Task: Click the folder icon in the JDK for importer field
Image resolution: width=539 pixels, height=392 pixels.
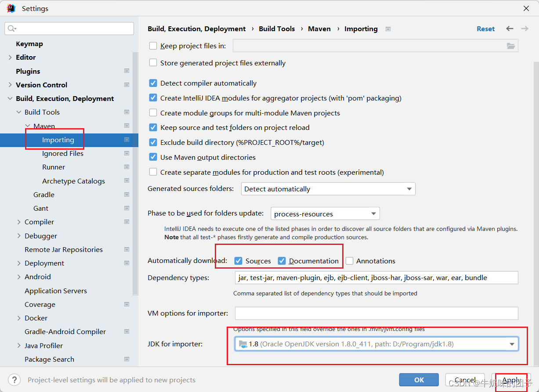Action: click(x=242, y=344)
